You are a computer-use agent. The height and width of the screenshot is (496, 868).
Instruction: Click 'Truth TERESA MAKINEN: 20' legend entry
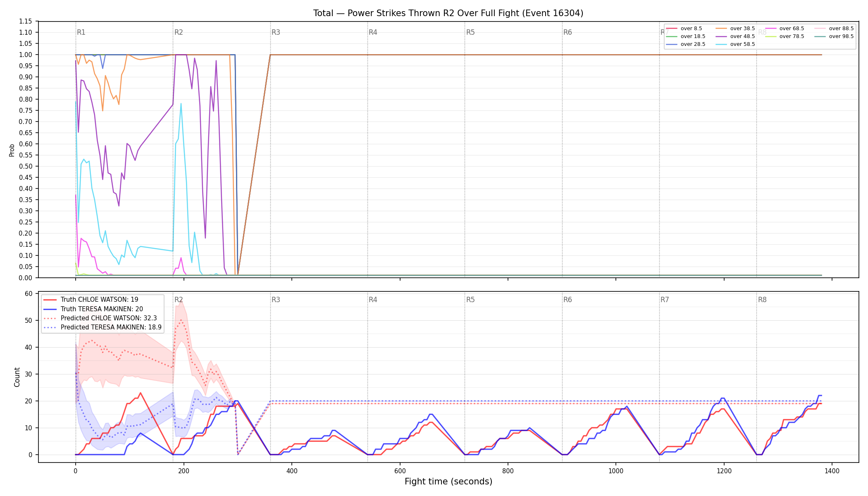pos(93,309)
